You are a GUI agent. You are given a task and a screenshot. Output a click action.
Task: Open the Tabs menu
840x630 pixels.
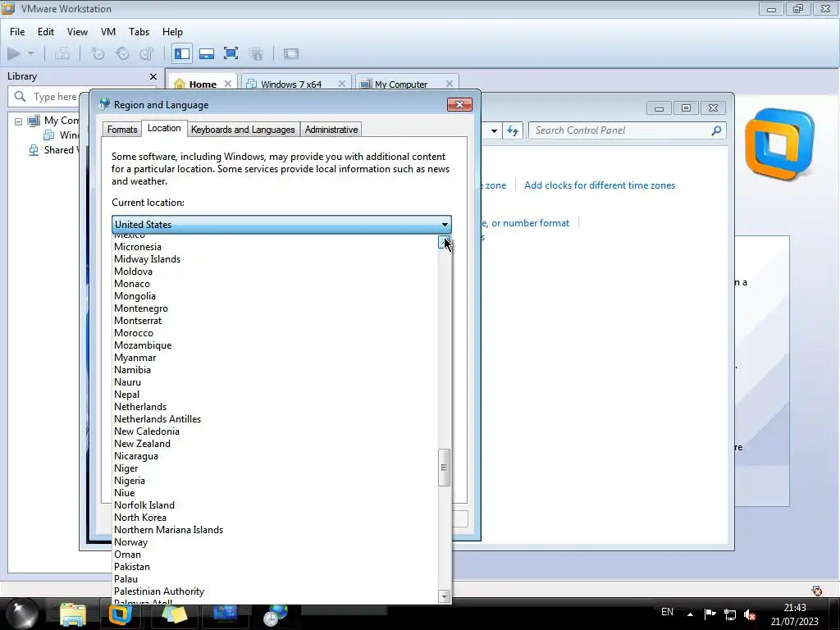pyautogui.click(x=139, y=32)
